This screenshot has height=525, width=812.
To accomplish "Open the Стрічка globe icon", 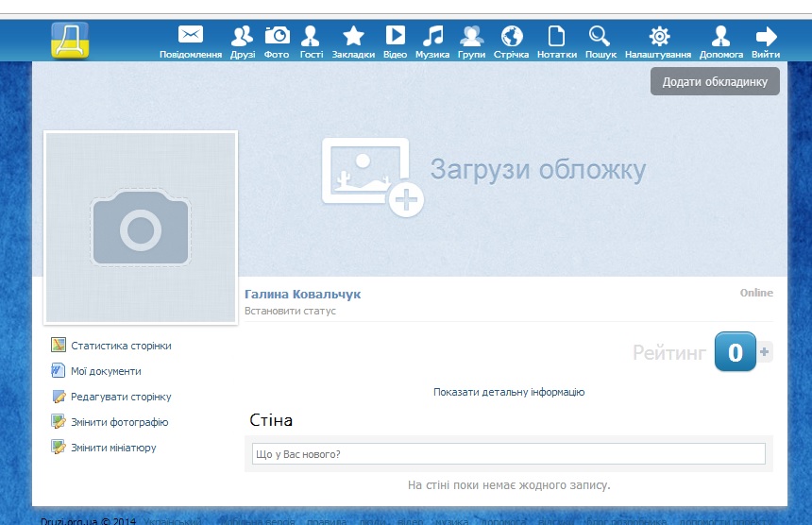I will [512, 36].
